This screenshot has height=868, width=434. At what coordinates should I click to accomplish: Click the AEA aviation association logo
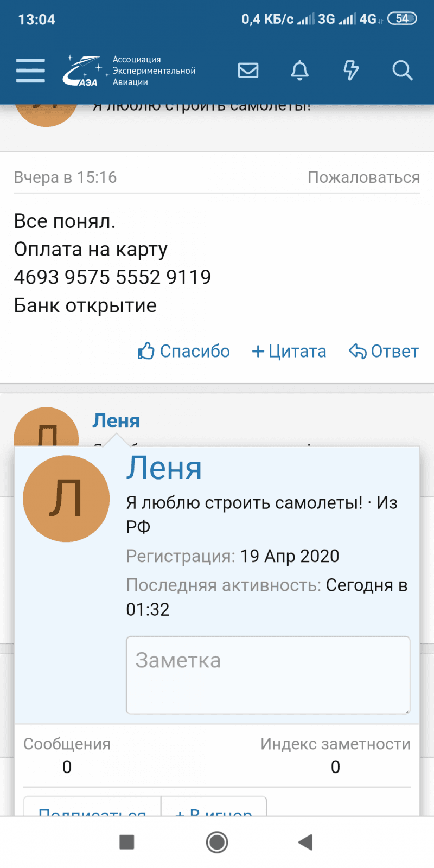click(84, 69)
